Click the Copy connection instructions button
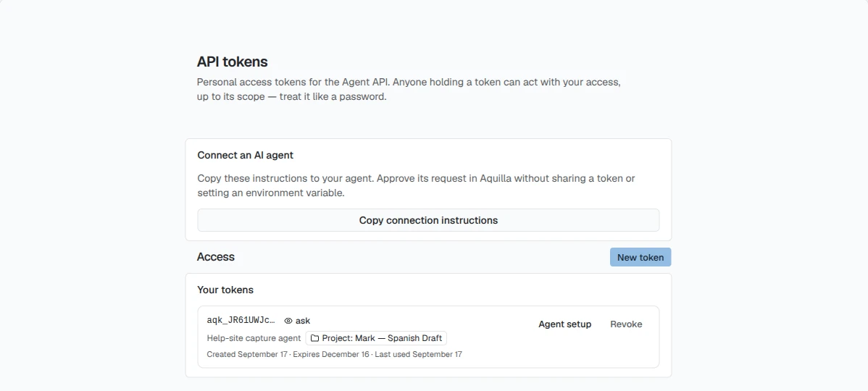Image resolution: width=868 pixels, height=391 pixels. pyautogui.click(x=428, y=220)
